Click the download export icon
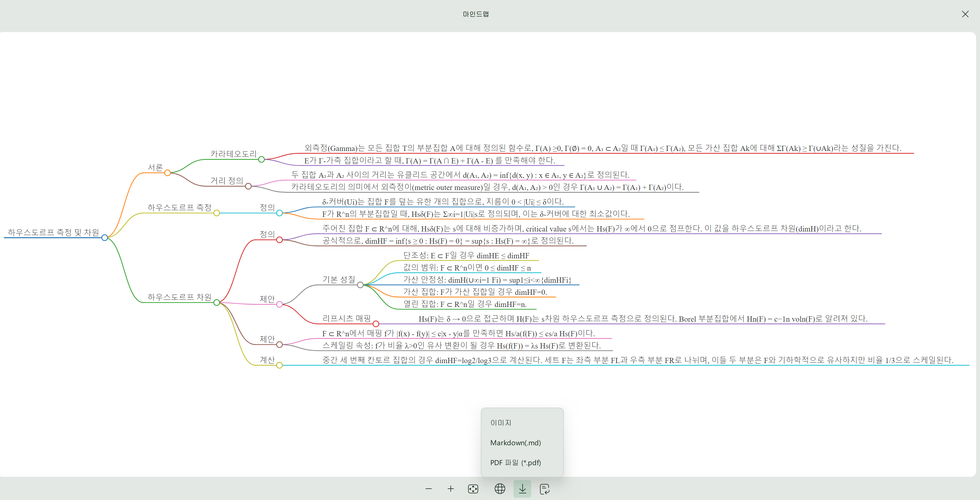This screenshot has height=500, width=980. (522, 489)
